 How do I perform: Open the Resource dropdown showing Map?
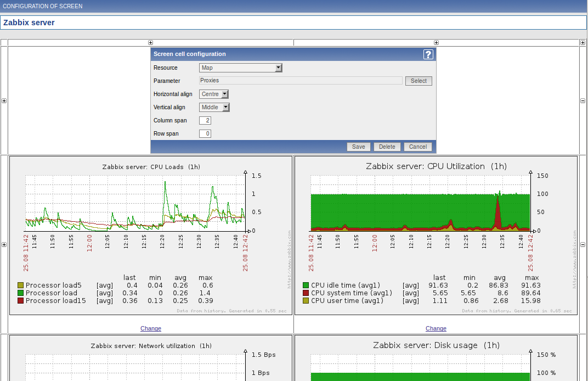pos(240,68)
